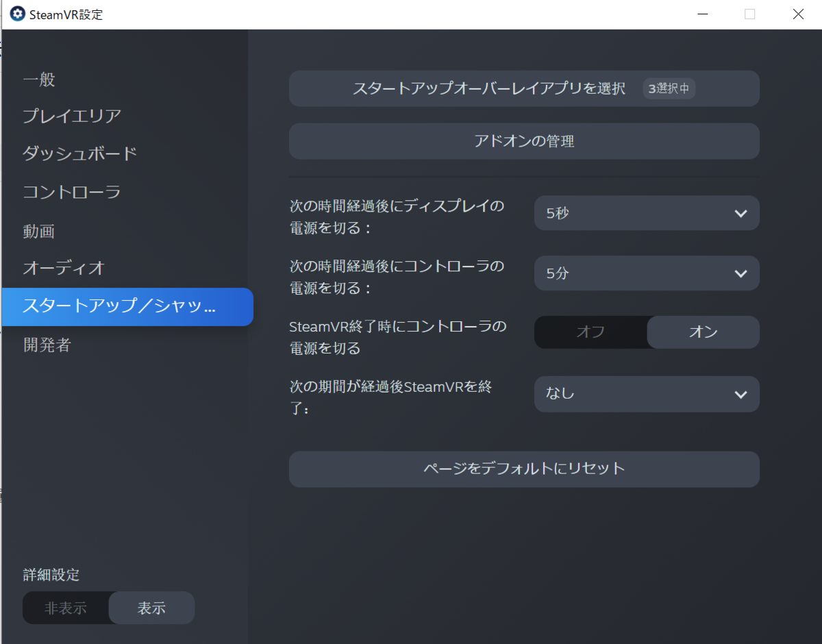Open the SteamVR終了 period dropdown showing なし
Image resolution: width=822 pixels, height=644 pixels.
[x=647, y=394]
